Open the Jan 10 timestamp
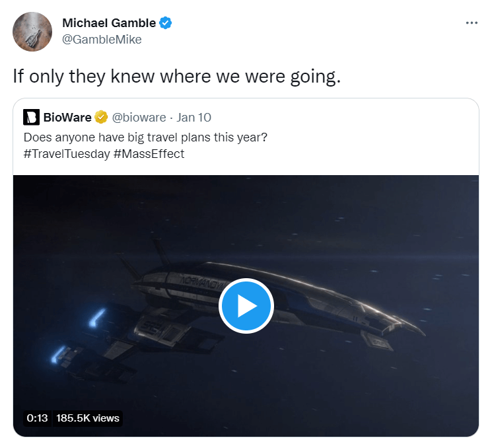The image size is (490, 448). [x=193, y=118]
